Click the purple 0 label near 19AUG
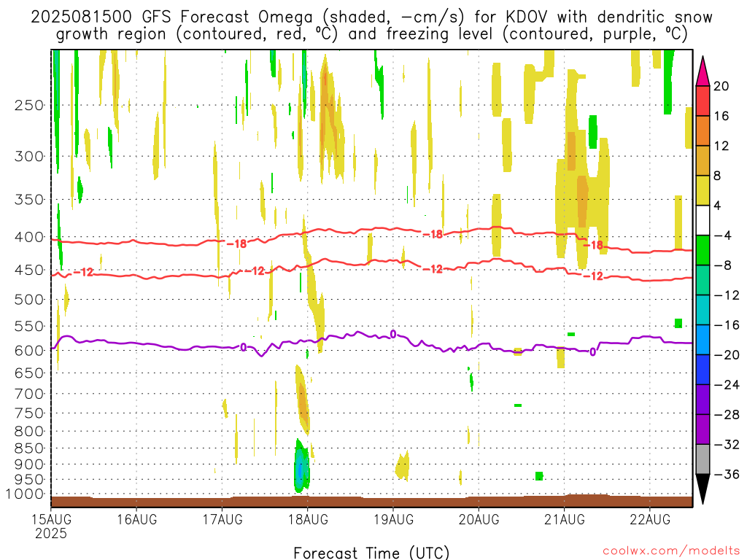The width and height of the screenshot is (747, 560). point(393,334)
